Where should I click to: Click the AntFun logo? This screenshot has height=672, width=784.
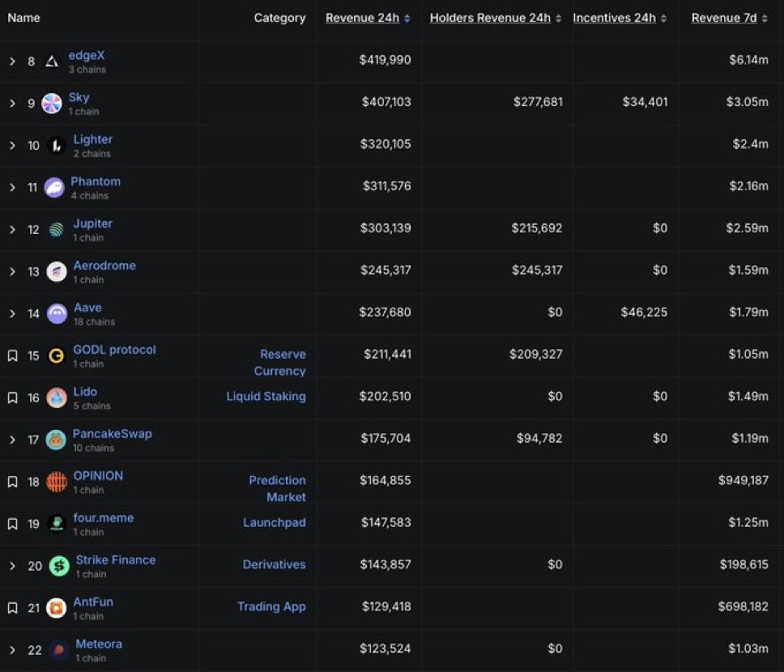57,607
